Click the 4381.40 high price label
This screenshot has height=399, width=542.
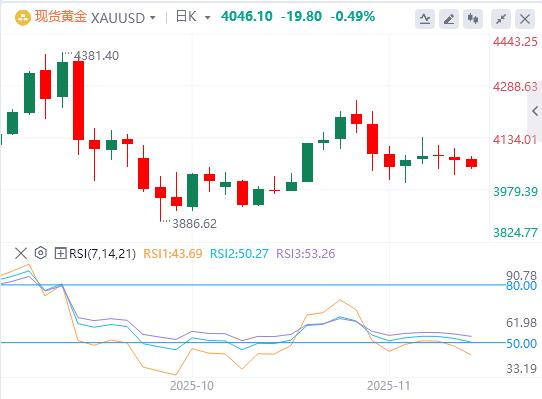click(96, 56)
